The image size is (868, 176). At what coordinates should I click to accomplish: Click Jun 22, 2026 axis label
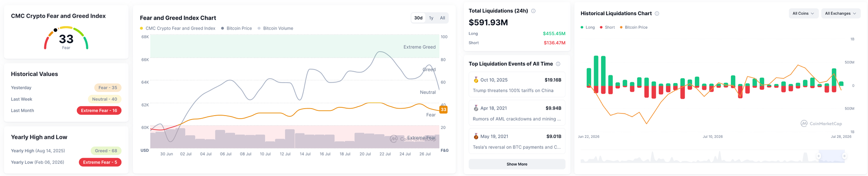589,136
